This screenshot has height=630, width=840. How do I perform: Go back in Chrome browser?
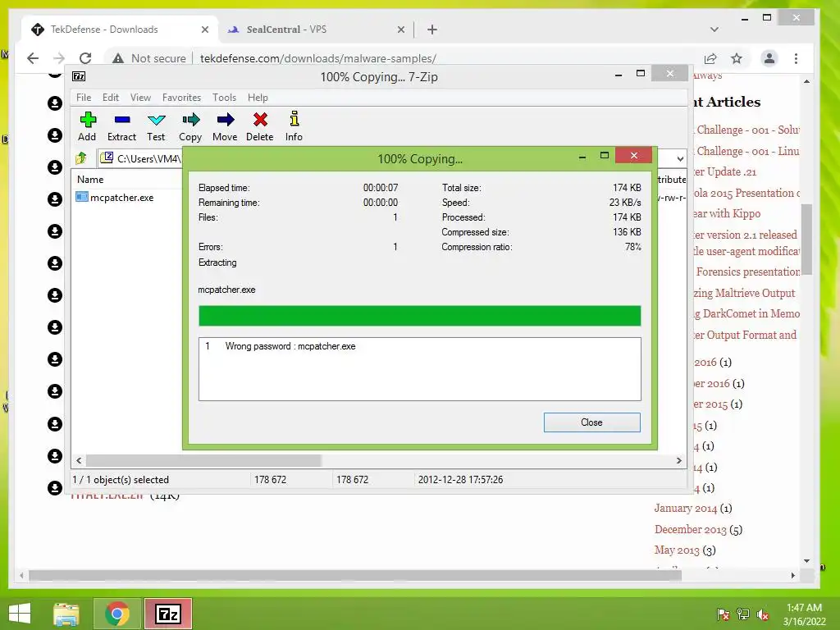pos(33,58)
